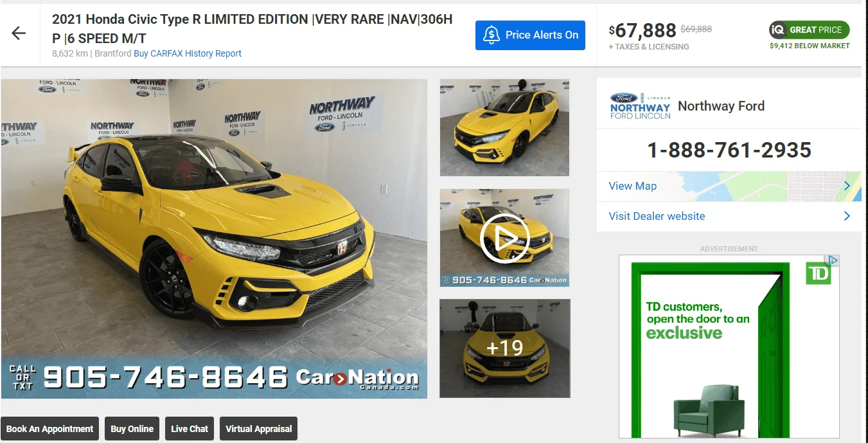Click the $67,888 price

[x=642, y=30]
